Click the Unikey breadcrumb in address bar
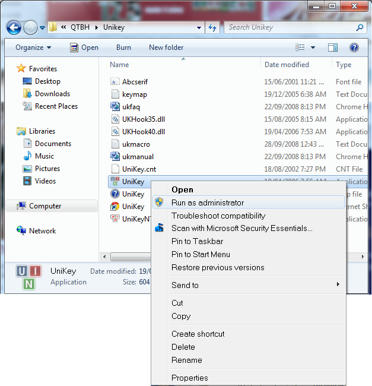 coord(114,27)
